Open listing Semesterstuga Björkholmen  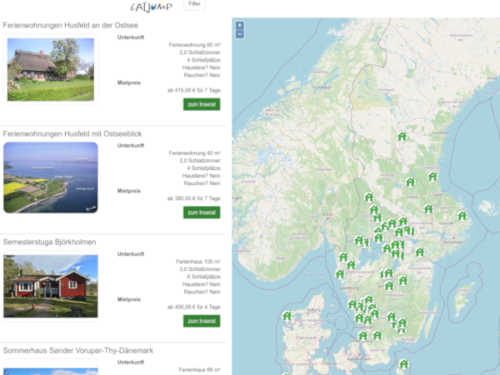tap(50, 242)
